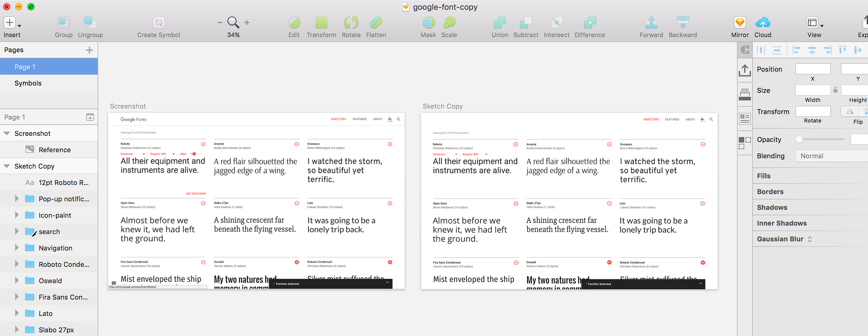868x336 pixels.
Task: Select the Transform tool
Action: 321,23
